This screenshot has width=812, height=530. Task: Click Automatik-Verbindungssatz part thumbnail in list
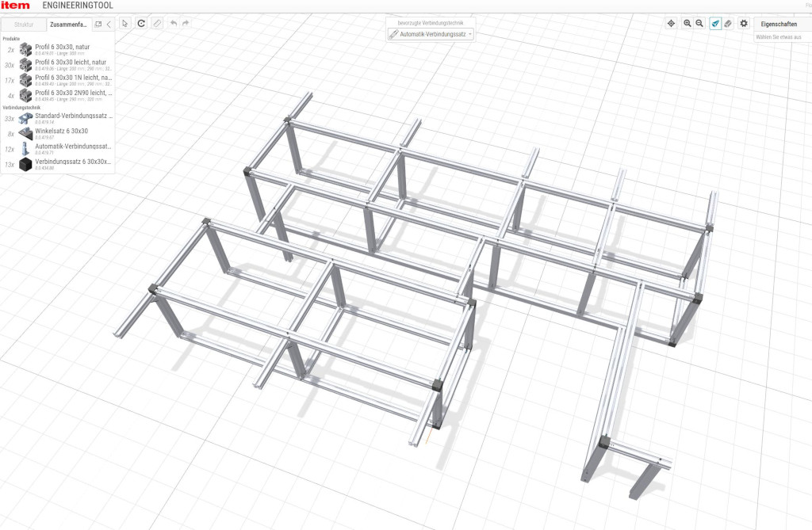tap(25, 149)
